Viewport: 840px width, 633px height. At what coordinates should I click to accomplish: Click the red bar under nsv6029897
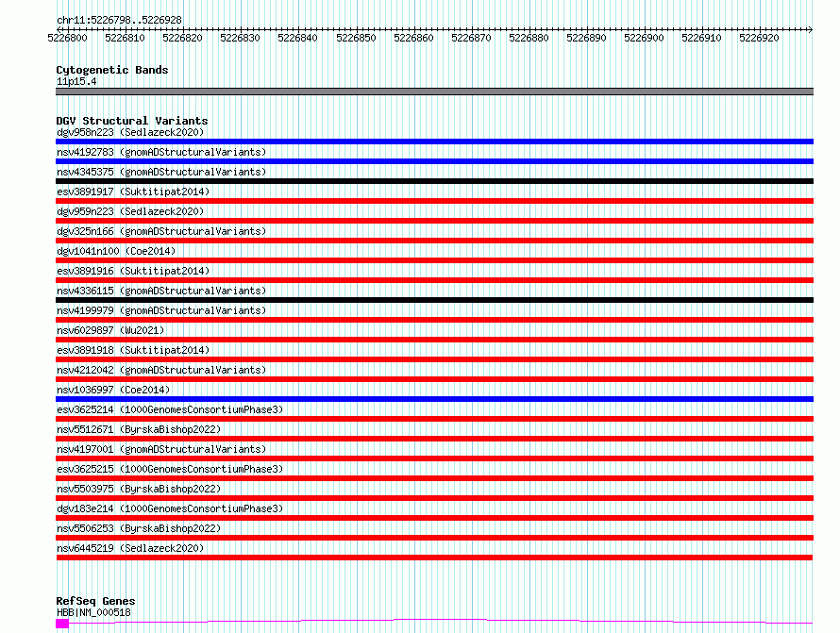pyautogui.click(x=434, y=340)
